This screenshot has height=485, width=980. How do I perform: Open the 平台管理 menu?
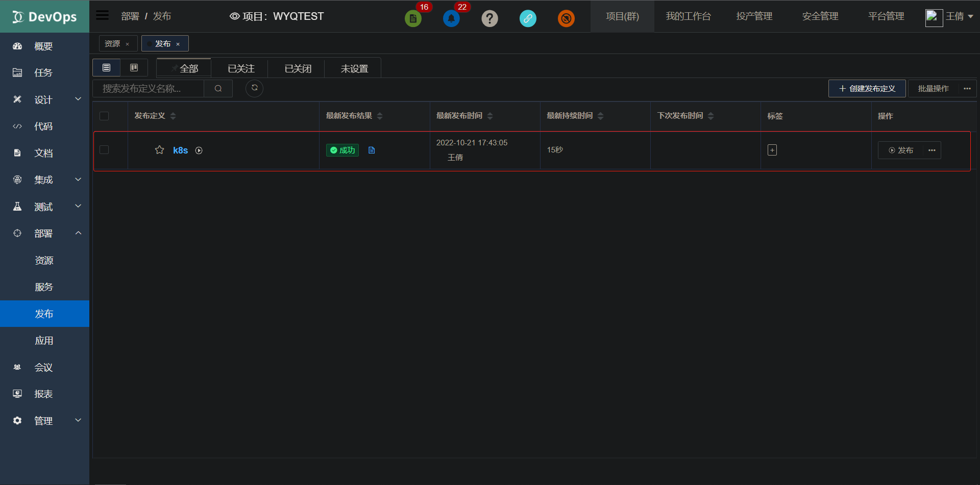tap(885, 16)
